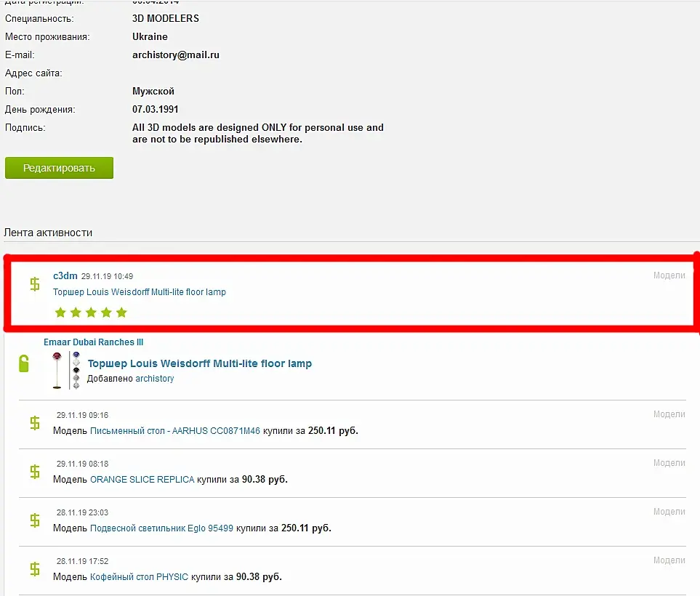Click the green Редактировать button
This screenshot has height=596, width=700.
pyautogui.click(x=59, y=168)
